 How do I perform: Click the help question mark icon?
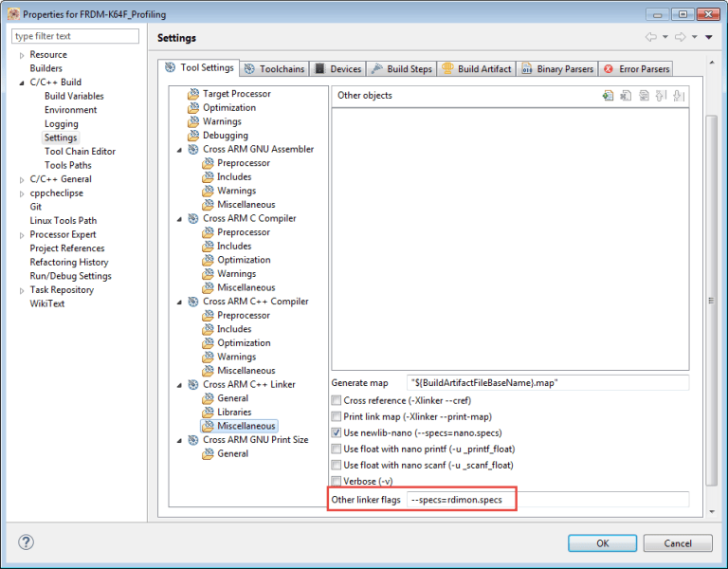[26, 542]
